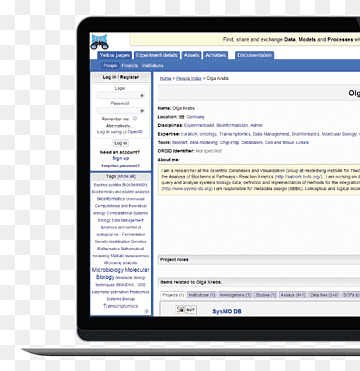Tick the Remember me checkbox
The height and width of the screenshot is (371, 360).
click(135, 118)
